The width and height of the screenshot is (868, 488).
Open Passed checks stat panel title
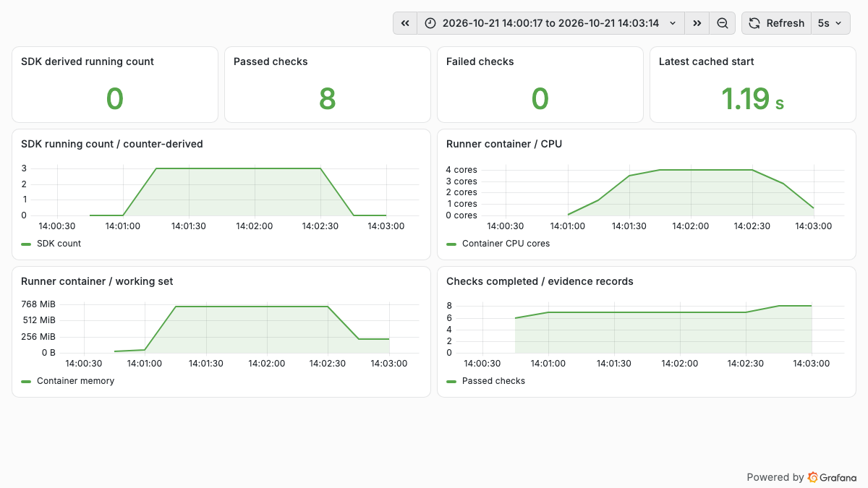pos(271,61)
